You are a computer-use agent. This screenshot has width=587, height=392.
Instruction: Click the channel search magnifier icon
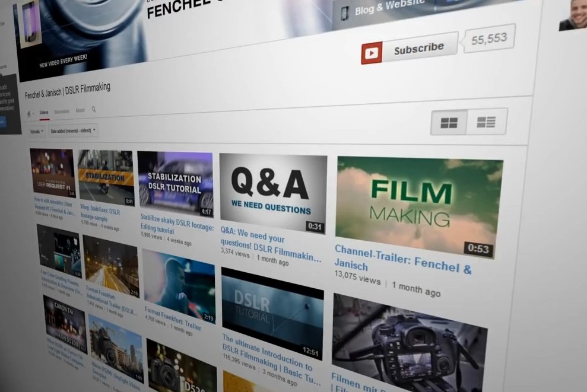coord(94,109)
